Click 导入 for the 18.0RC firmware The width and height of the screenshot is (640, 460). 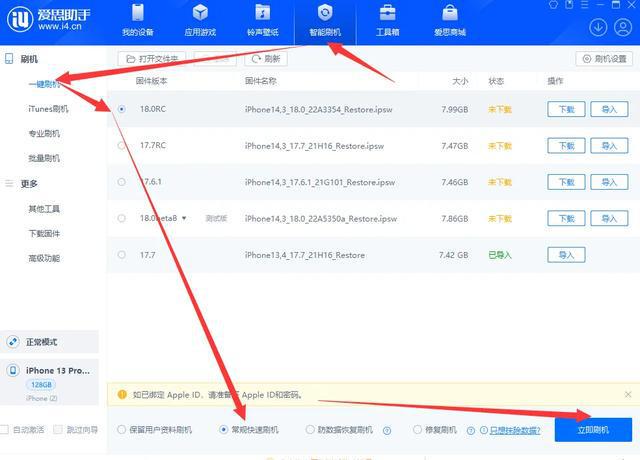[x=609, y=109]
